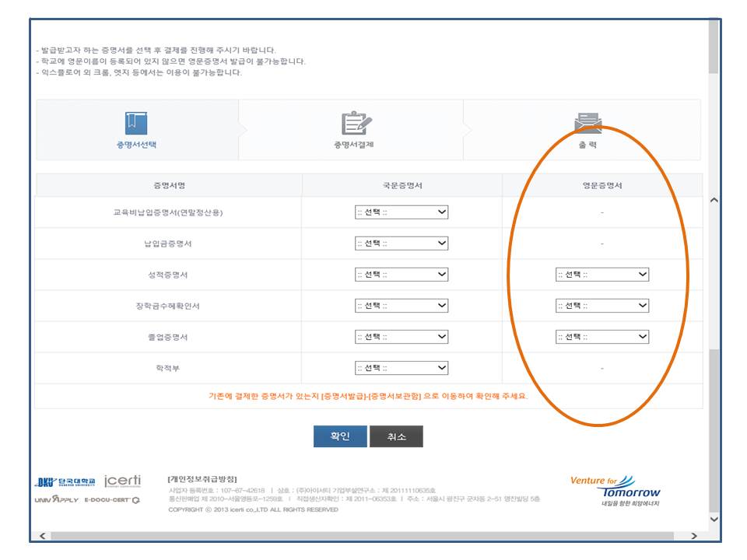The image size is (747, 560).
Task: Click the 개인정보취급방침 privacy policy link
Action: pos(202,478)
